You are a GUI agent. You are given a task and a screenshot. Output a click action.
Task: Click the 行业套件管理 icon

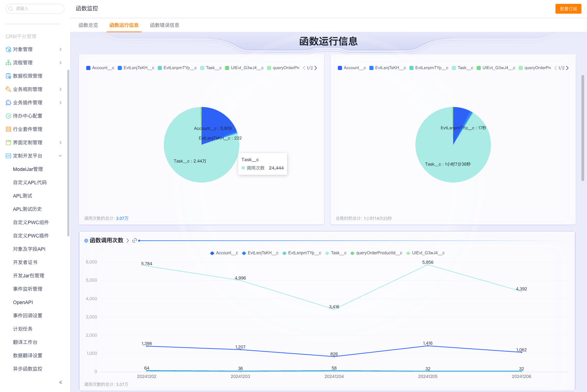tap(8, 129)
